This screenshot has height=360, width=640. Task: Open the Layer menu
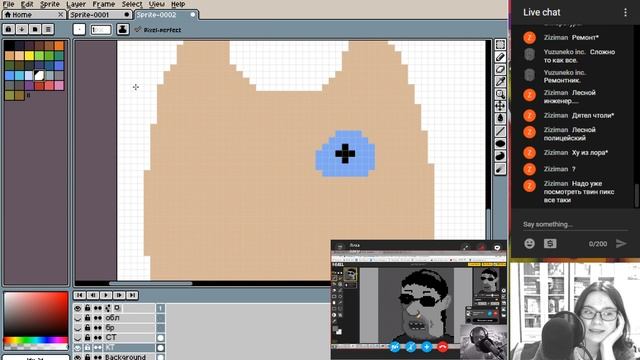(76, 4)
